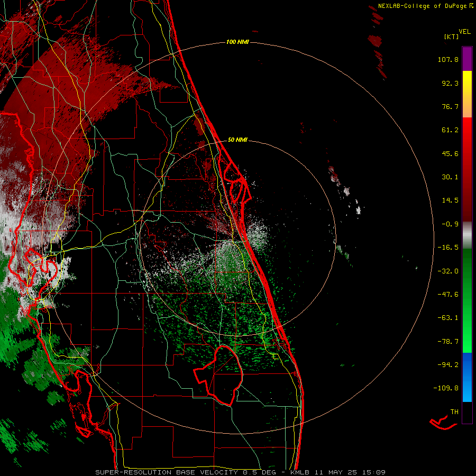Screen dimensions: 476x476
Task: Click the 107.8 velocity scale value
Action: (x=448, y=59)
